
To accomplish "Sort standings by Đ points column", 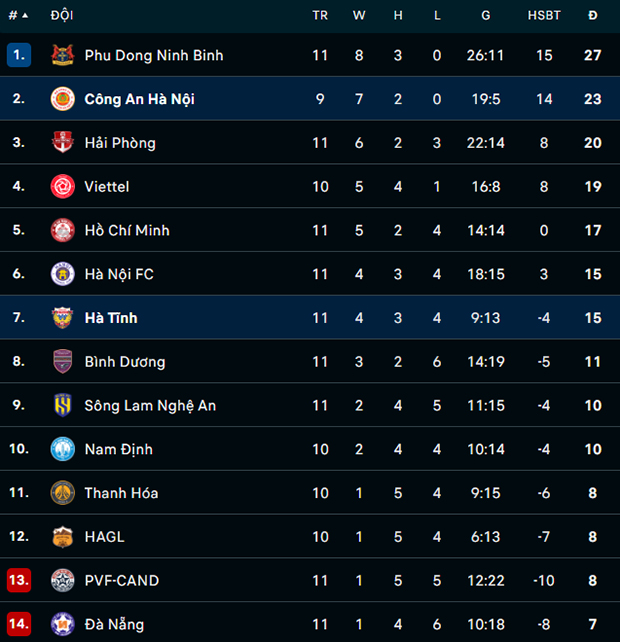I will point(593,15).
